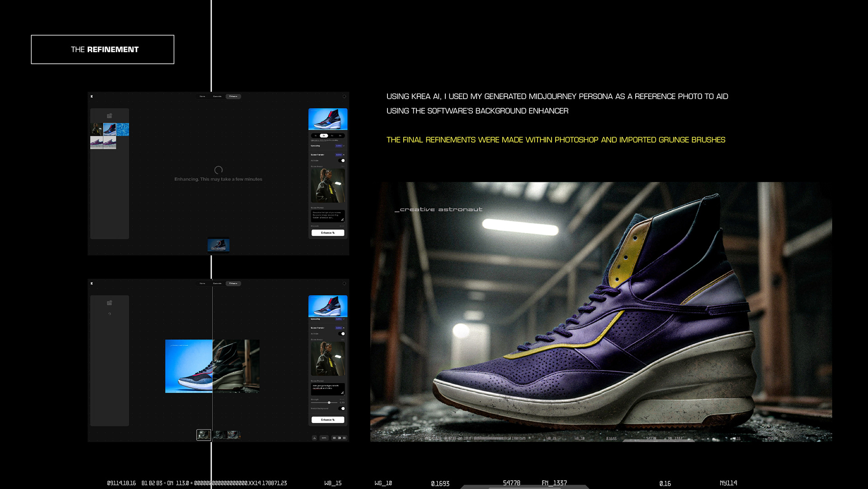868x489 pixels.
Task: Select the split compare view icon
Action: click(x=339, y=438)
